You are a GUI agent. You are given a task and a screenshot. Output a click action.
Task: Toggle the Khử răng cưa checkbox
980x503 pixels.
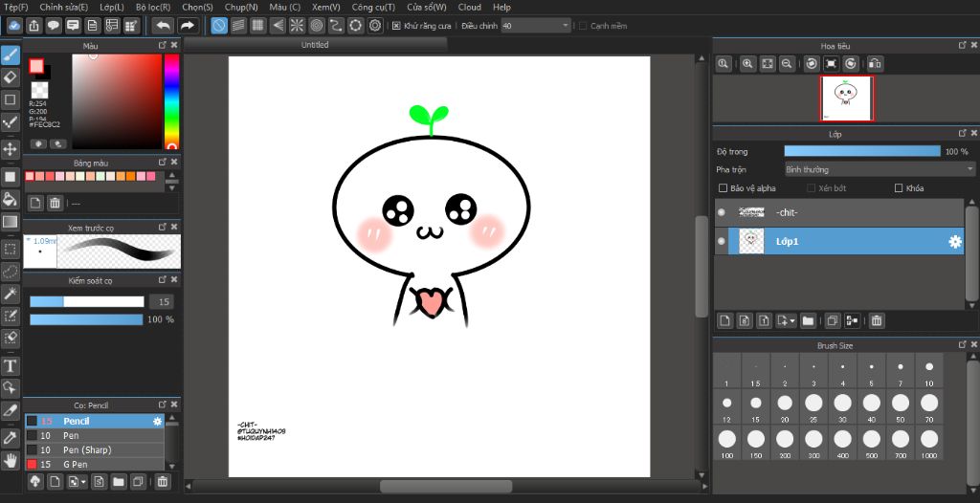pos(396,26)
